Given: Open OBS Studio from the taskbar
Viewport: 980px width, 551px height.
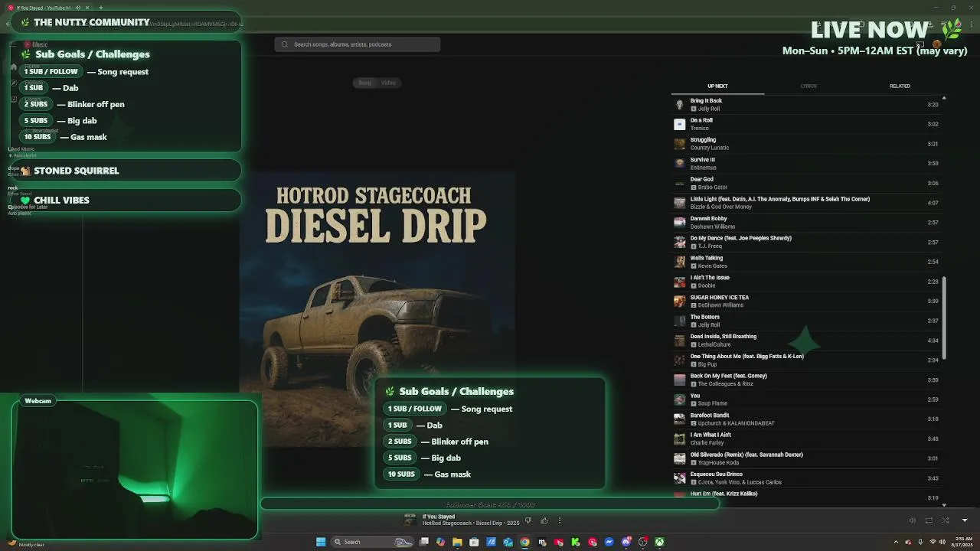Looking at the screenshot, I should tap(642, 542).
